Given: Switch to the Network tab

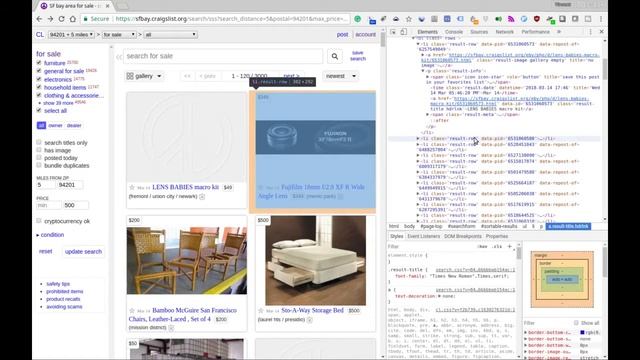Looking at the screenshot, I should (x=504, y=32).
